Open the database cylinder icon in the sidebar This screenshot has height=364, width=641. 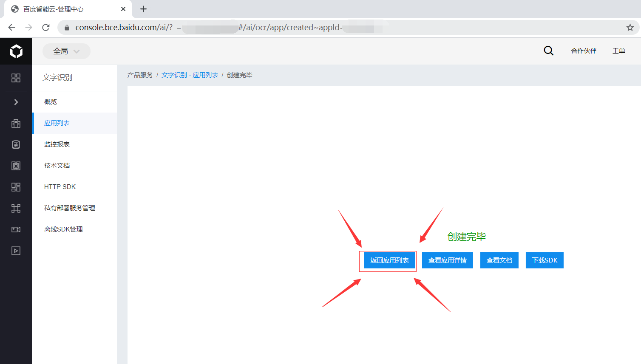[16, 144]
